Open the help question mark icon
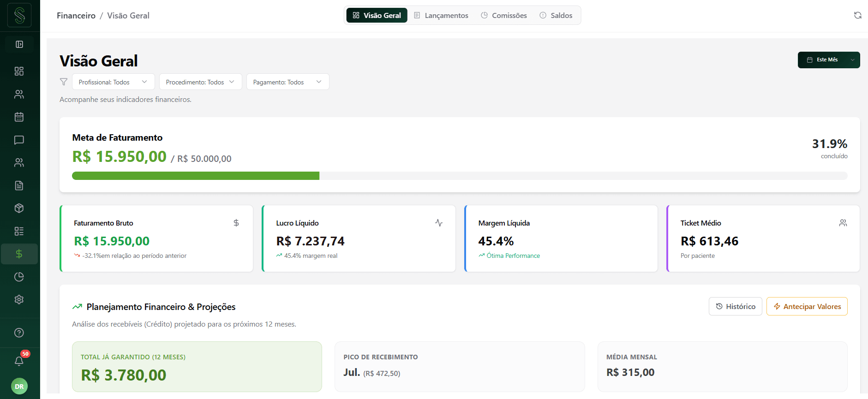 (x=19, y=333)
